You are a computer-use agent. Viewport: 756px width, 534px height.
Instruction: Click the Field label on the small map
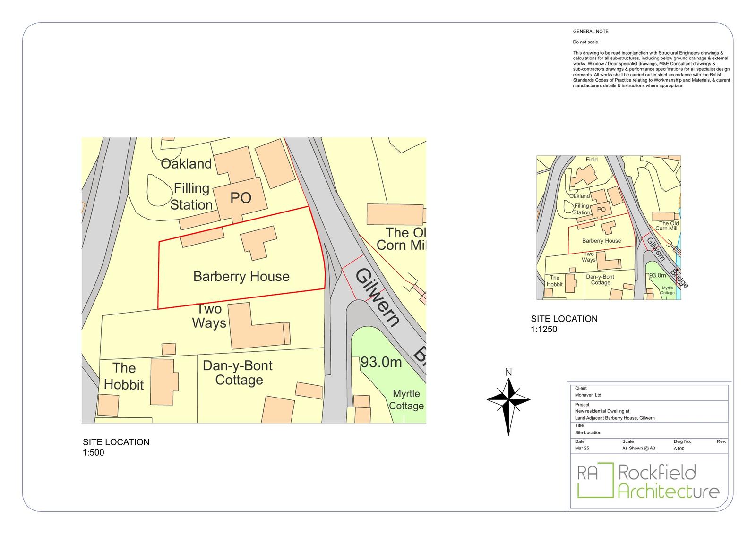[592, 160]
